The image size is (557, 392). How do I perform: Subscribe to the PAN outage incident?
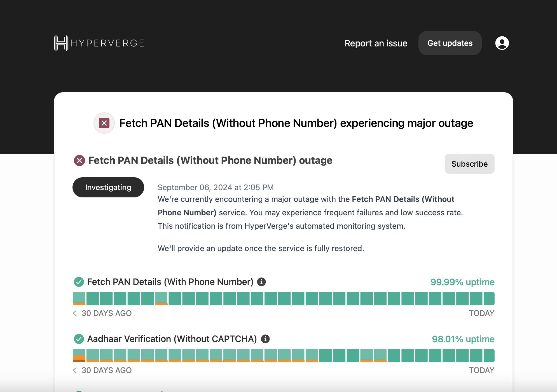pyautogui.click(x=469, y=164)
